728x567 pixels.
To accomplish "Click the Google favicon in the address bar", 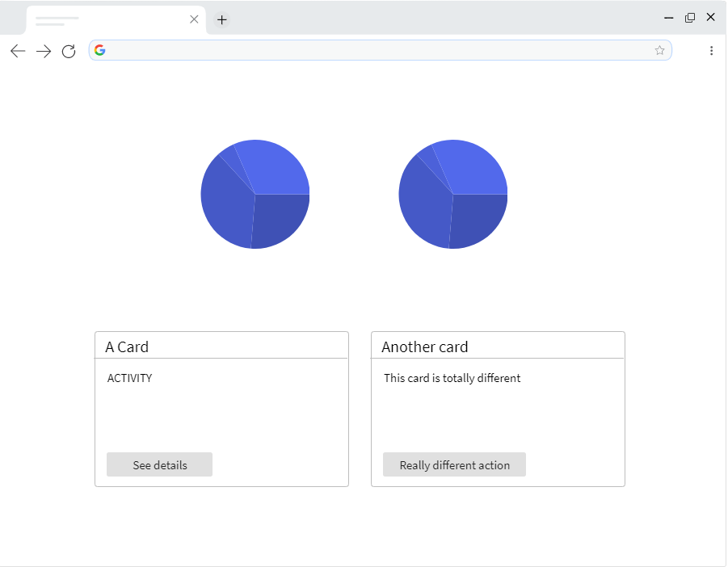I will 99,49.
